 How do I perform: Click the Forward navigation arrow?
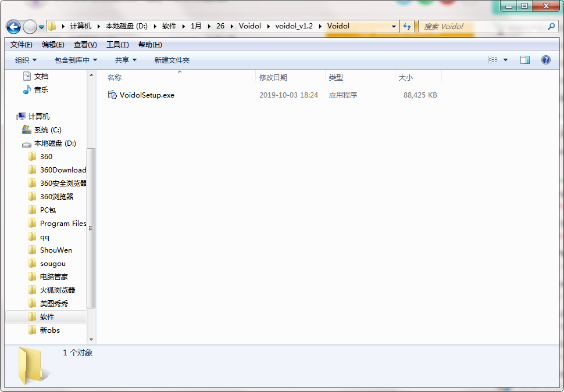[30, 27]
